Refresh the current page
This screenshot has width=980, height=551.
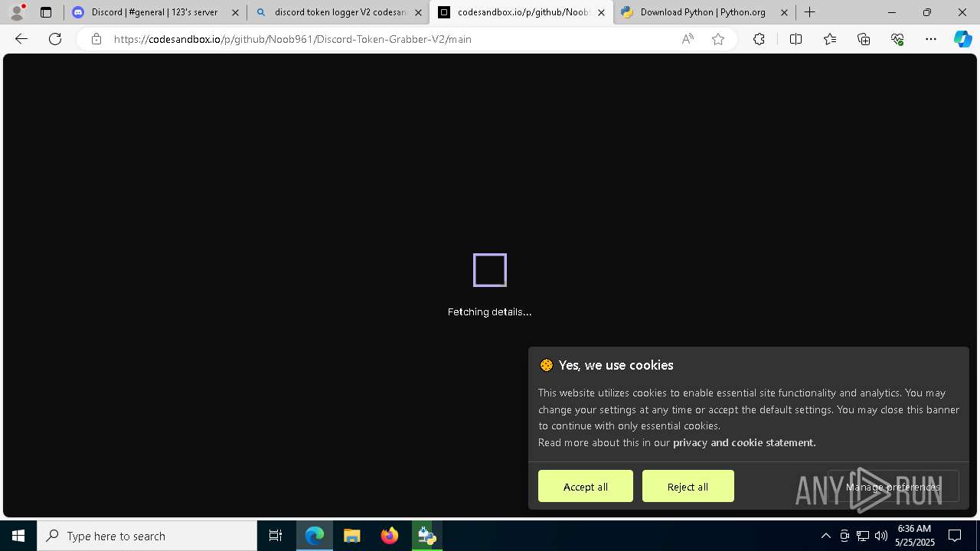pos(55,39)
